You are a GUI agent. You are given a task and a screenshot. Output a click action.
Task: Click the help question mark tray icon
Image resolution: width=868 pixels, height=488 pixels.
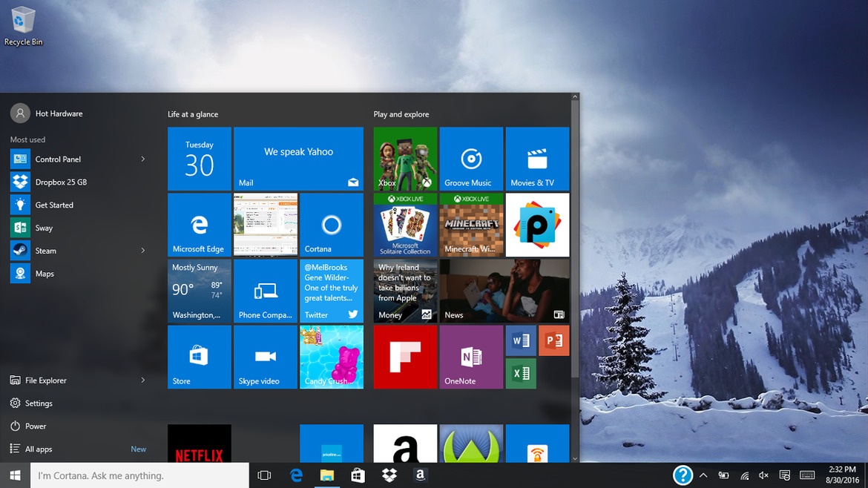(x=683, y=475)
